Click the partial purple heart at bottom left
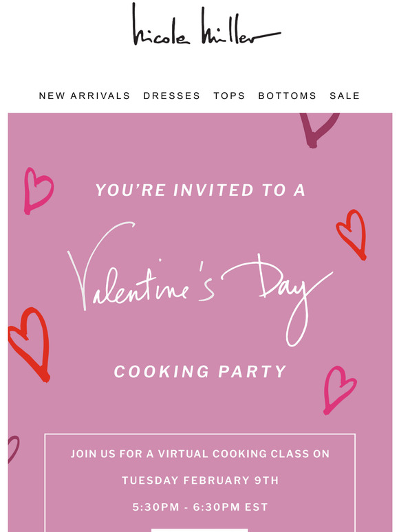 coord(14,450)
